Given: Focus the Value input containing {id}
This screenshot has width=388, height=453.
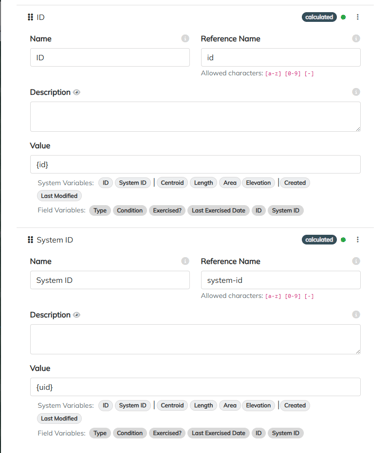Looking at the screenshot, I should click(195, 164).
